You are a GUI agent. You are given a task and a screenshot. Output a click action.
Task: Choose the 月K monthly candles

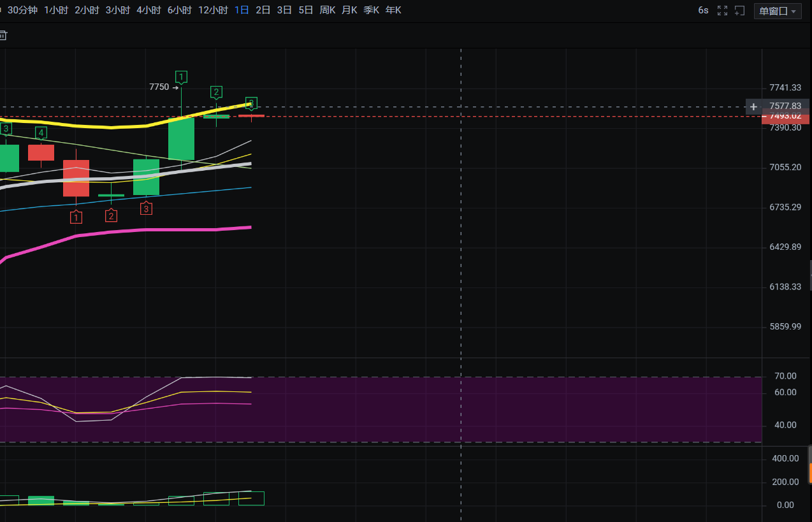pyautogui.click(x=349, y=10)
